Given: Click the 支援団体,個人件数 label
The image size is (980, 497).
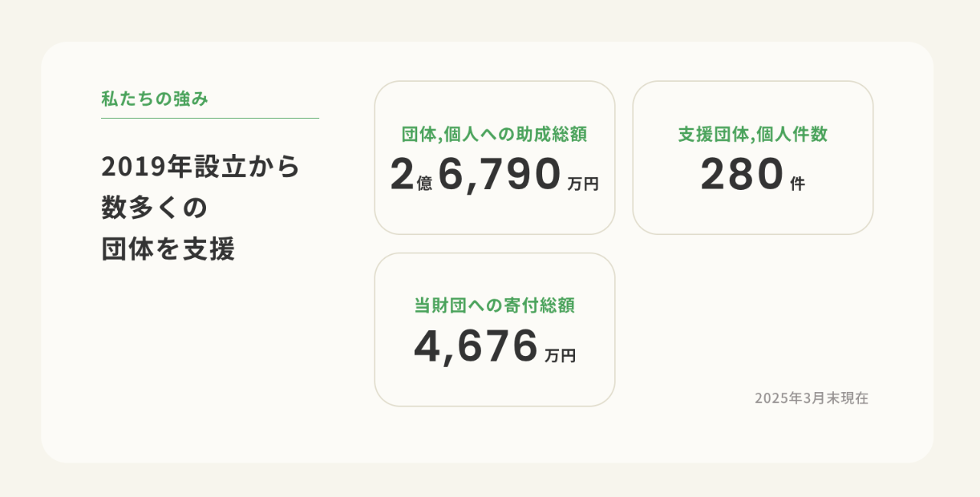Looking at the screenshot, I should click(x=753, y=135).
